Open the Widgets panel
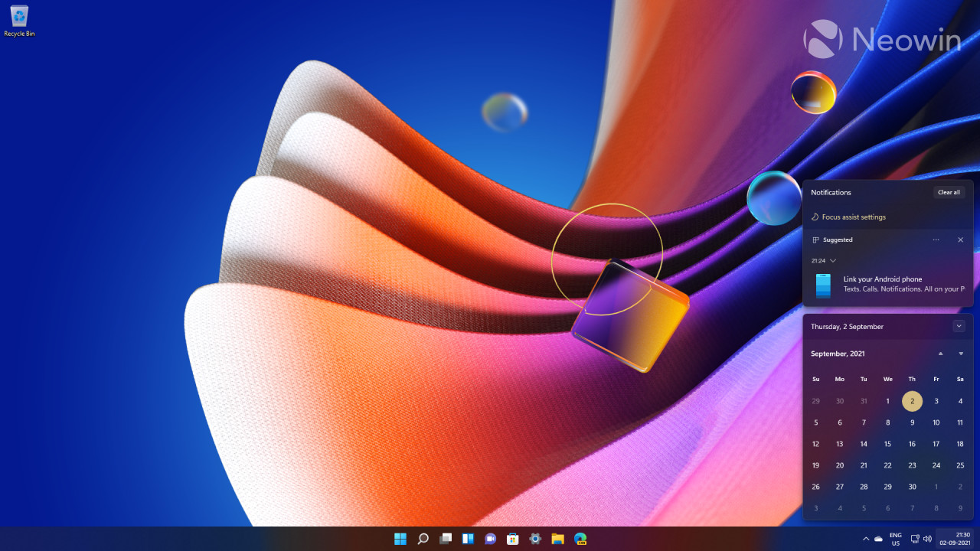The width and height of the screenshot is (980, 551). coord(468,539)
